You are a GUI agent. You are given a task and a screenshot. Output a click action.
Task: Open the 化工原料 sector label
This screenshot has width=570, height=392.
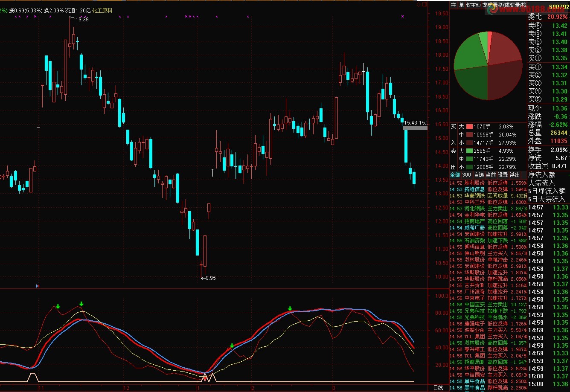click(x=102, y=10)
